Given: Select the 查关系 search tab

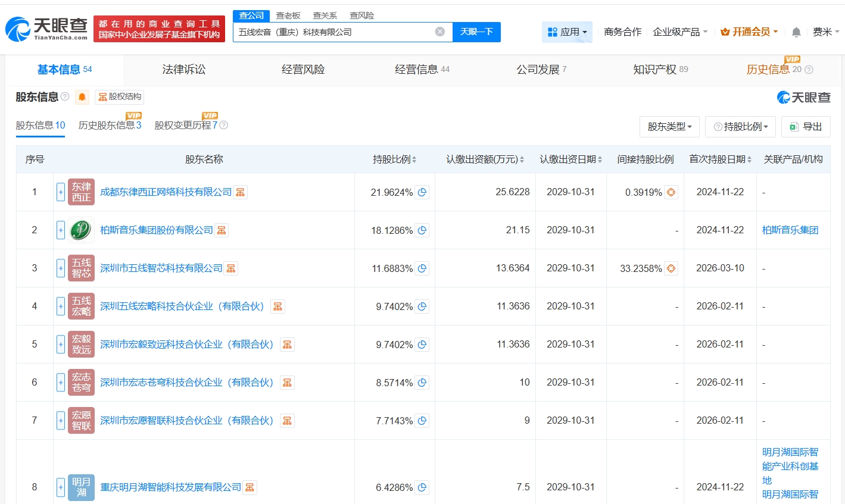Looking at the screenshot, I should click(325, 15).
